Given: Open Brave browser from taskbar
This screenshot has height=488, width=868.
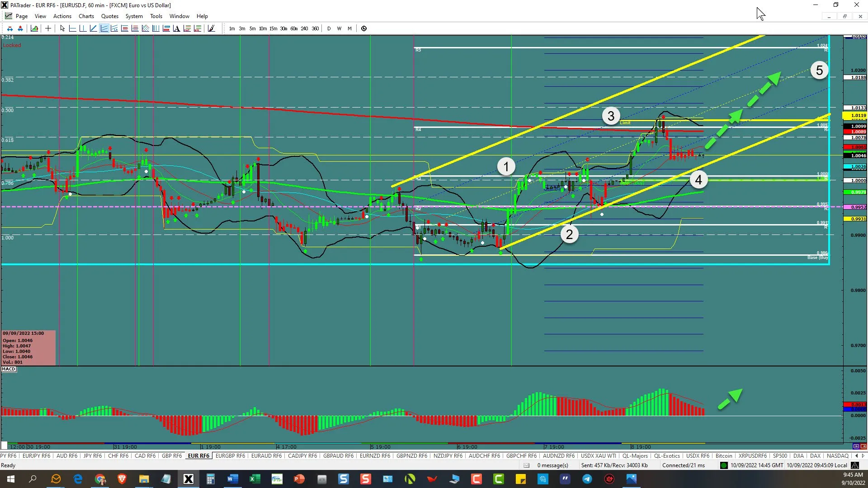Looking at the screenshot, I should coord(122,479).
